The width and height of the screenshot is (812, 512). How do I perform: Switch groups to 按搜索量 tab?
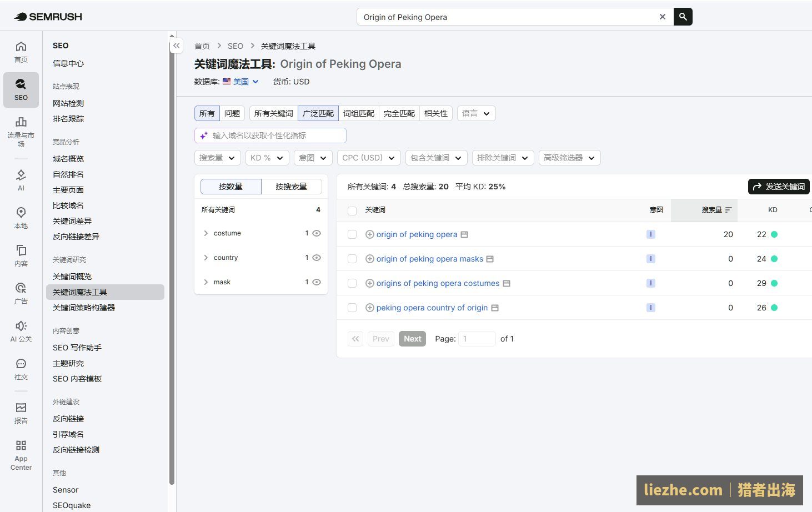pos(292,187)
